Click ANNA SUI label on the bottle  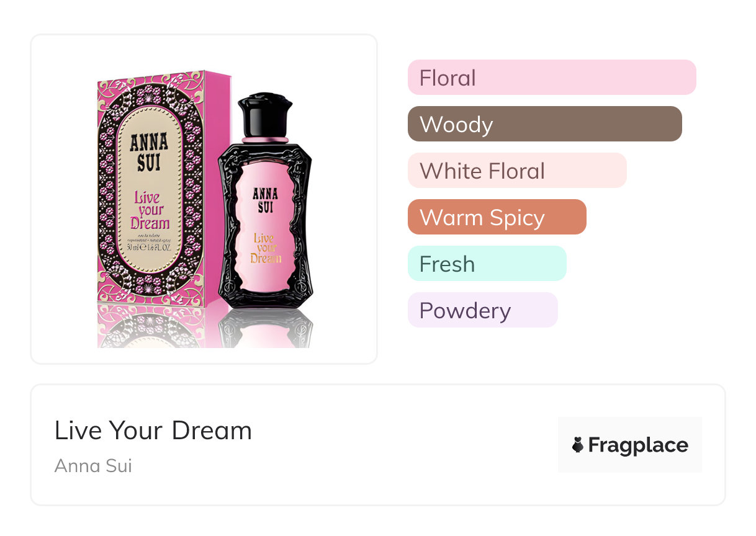[265, 199]
